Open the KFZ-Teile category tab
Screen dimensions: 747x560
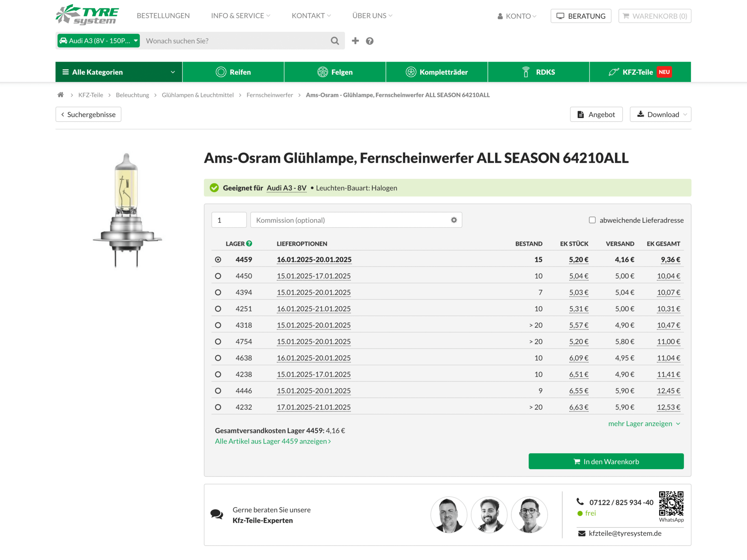click(x=640, y=72)
